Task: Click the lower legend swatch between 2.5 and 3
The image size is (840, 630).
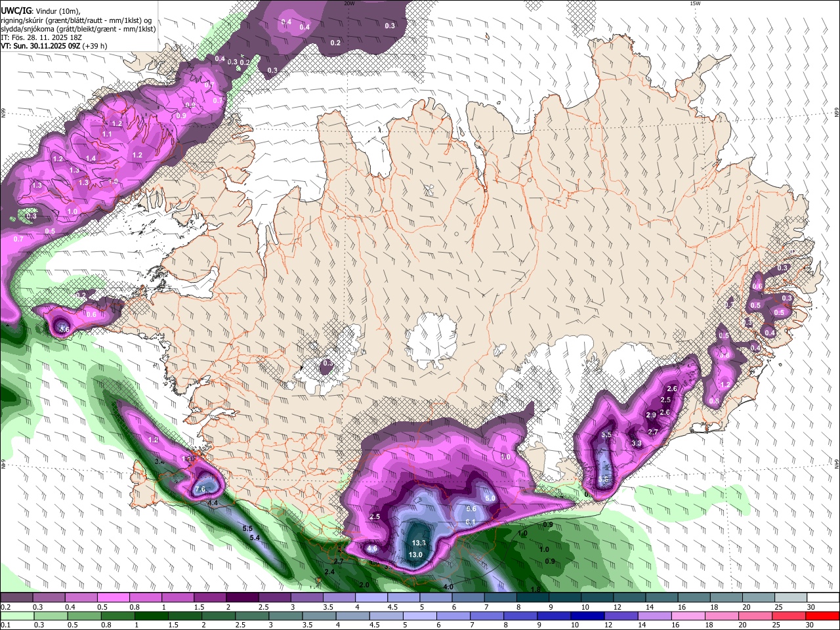Action: [252, 616]
